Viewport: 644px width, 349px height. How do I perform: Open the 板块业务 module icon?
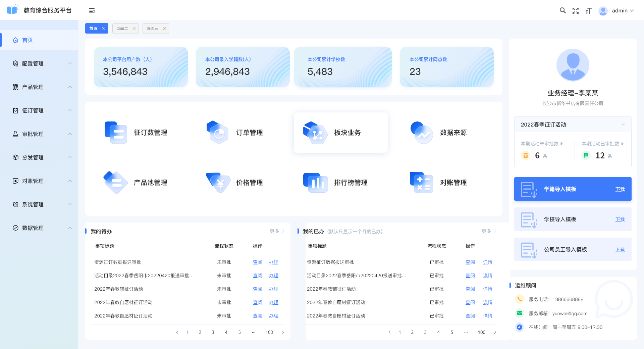tap(315, 133)
